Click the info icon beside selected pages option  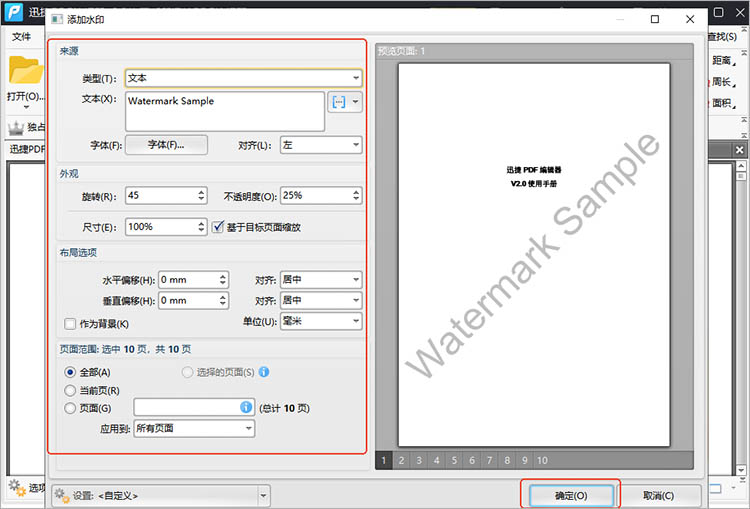[264, 372]
